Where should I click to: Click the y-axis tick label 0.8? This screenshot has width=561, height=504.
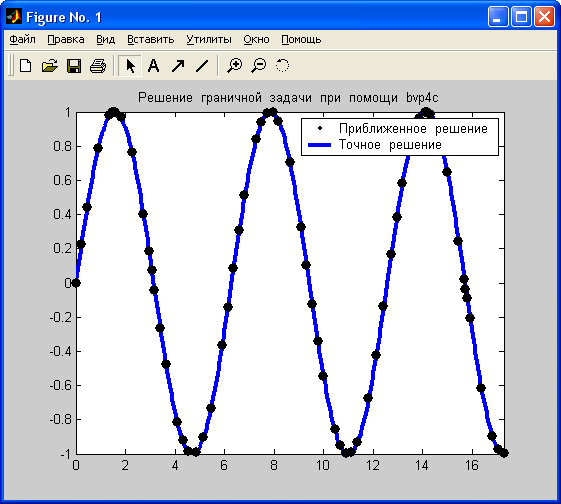[62, 146]
